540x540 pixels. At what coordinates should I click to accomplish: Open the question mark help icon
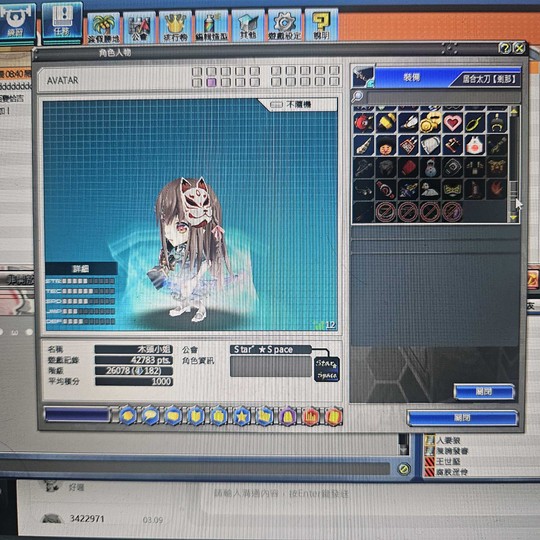pos(321,24)
